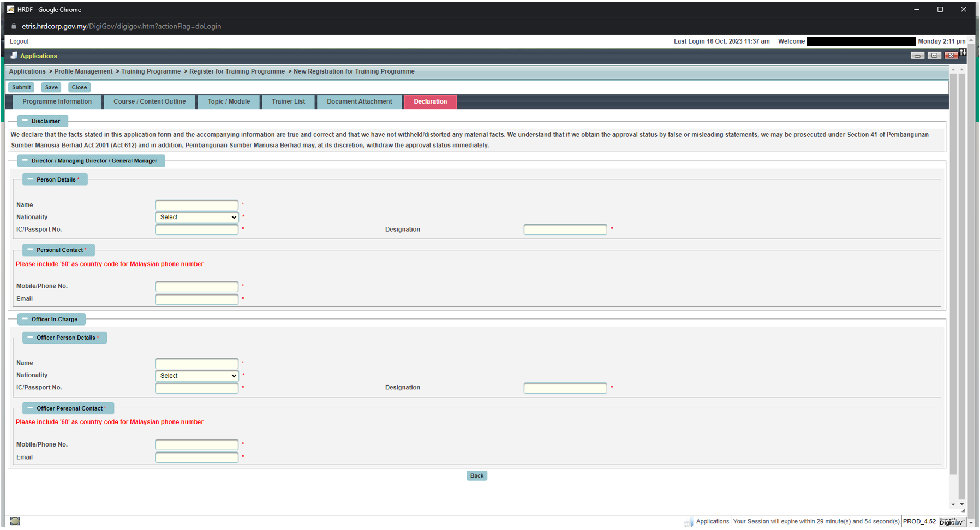Open the Trainer List tab
980x530 pixels.
289,102
